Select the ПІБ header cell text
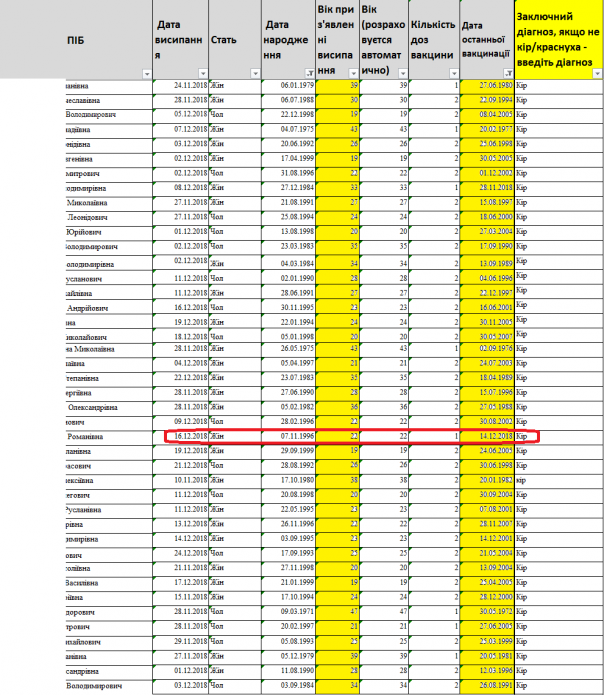The image size is (604, 695). click(x=76, y=38)
